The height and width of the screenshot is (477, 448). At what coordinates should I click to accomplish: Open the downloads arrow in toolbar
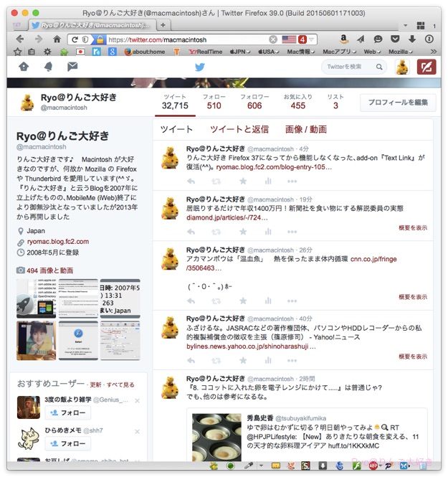pyautogui.click(x=412, y=39)
